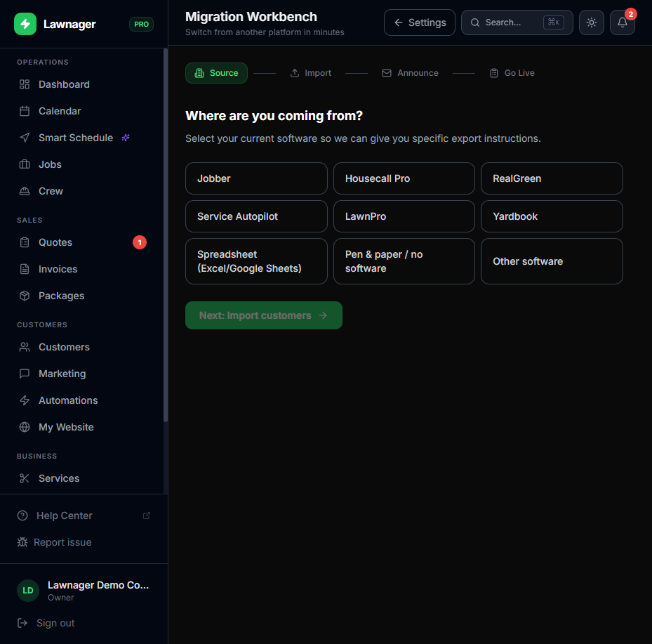Viewport: 652px width, 644px height.
Task: Click the LD account avatar
Action: pos(28,591)
